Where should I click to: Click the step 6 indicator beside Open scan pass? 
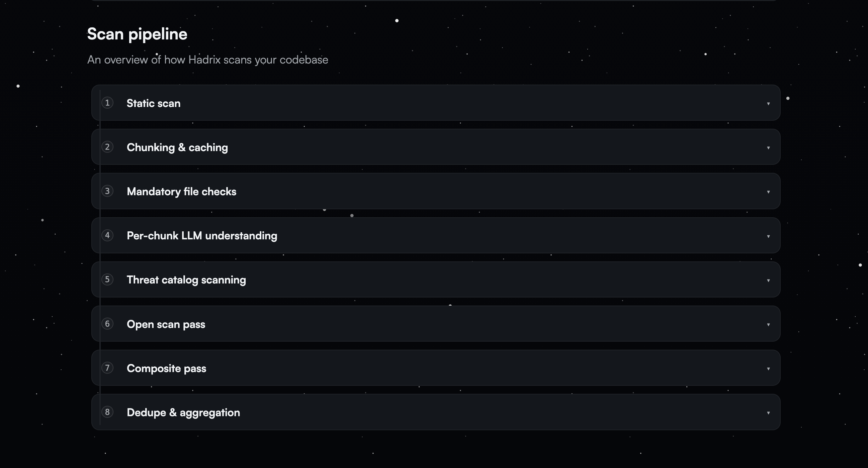107,324
